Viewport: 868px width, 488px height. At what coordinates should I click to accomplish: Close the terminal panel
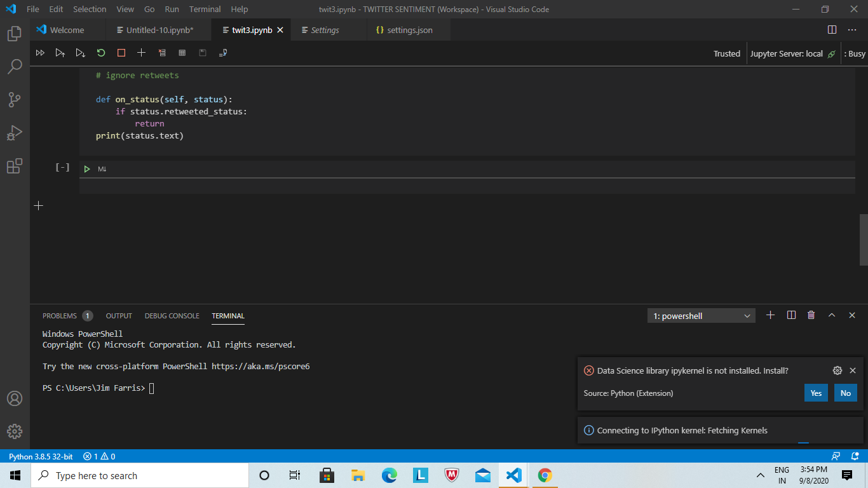pyautogui.click(x=852, y=315)
